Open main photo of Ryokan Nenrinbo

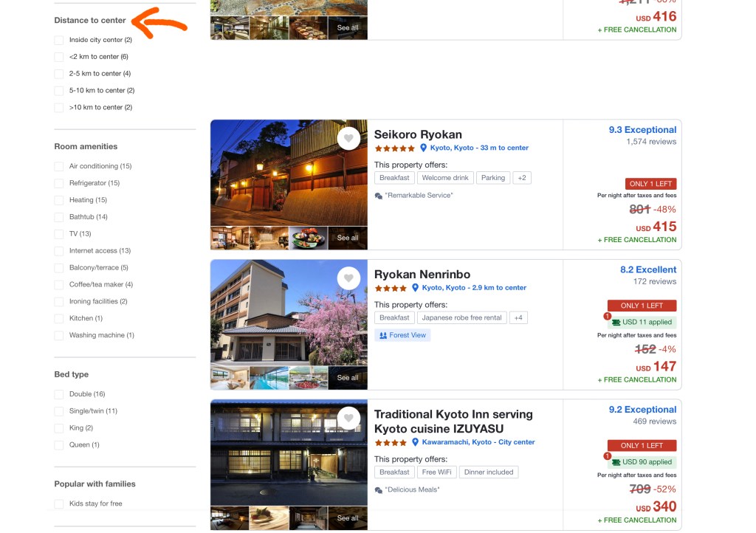289,312
